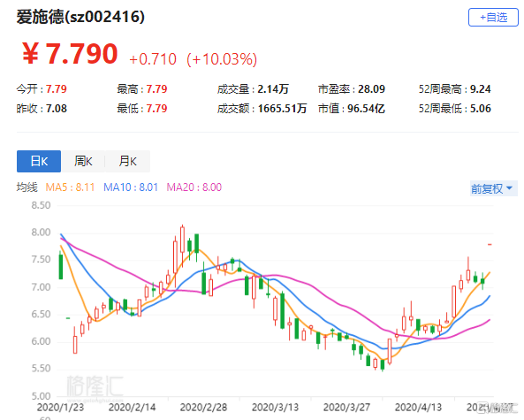Switch to the 月K monthly chart tab

127,161
